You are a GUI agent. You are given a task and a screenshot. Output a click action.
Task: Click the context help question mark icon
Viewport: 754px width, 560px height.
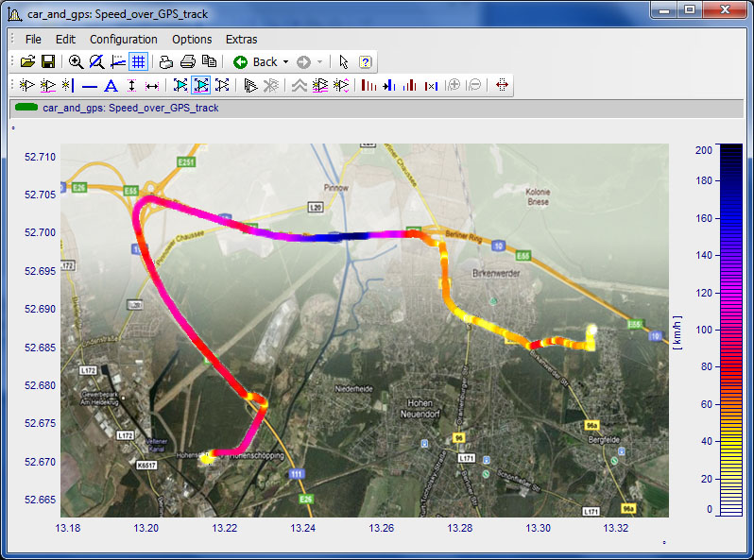click(365, 61)
